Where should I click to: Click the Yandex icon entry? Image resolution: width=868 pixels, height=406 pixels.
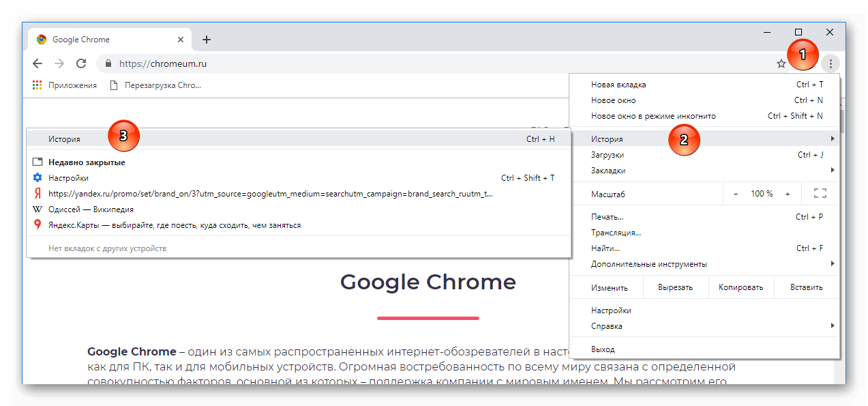38,194
